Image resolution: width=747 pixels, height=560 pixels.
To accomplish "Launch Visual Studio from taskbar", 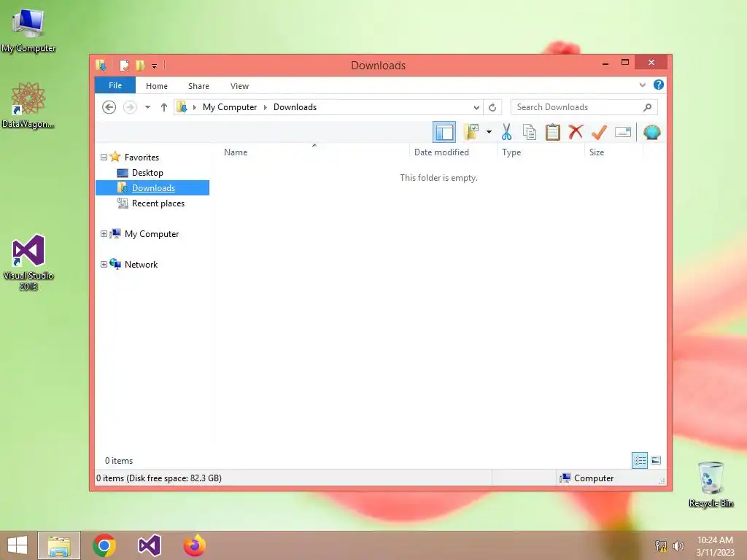I will [149, 545].
